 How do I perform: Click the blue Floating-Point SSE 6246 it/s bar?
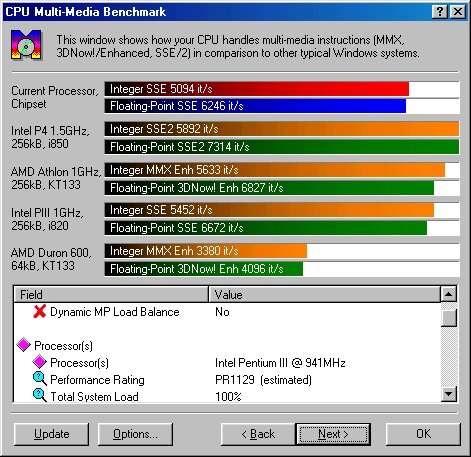(255, 106)
